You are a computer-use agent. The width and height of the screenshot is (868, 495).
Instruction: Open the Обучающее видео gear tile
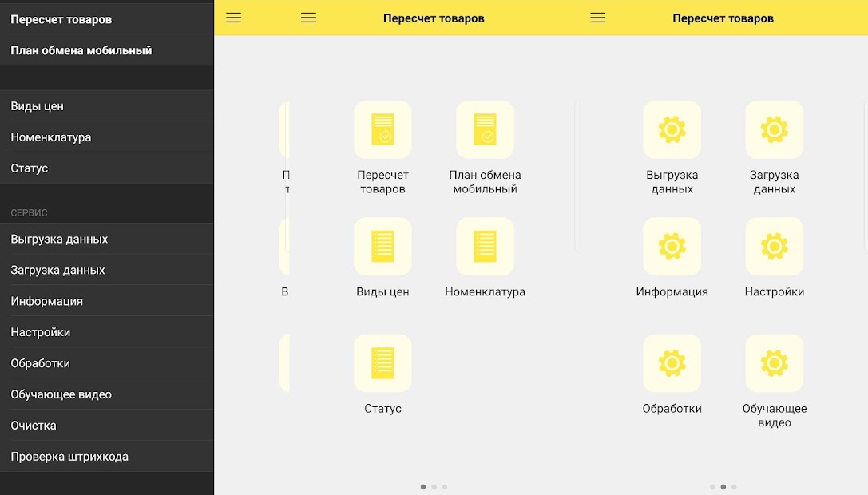774,363
